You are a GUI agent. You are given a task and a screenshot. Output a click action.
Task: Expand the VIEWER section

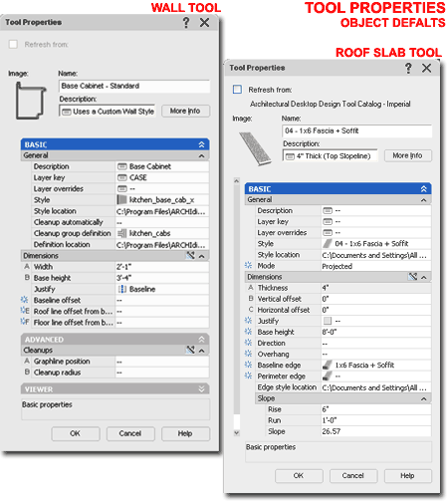pyautogui.click(x=201, y=388)
